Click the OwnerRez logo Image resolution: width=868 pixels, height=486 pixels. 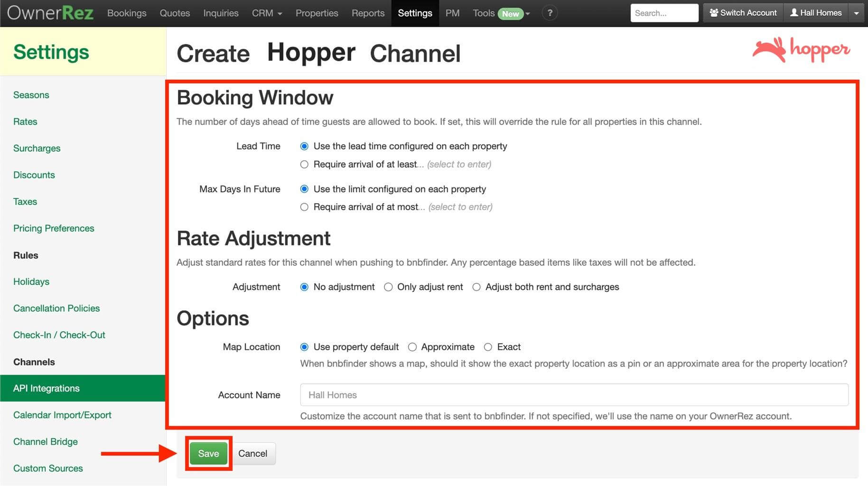click(49, 13)
